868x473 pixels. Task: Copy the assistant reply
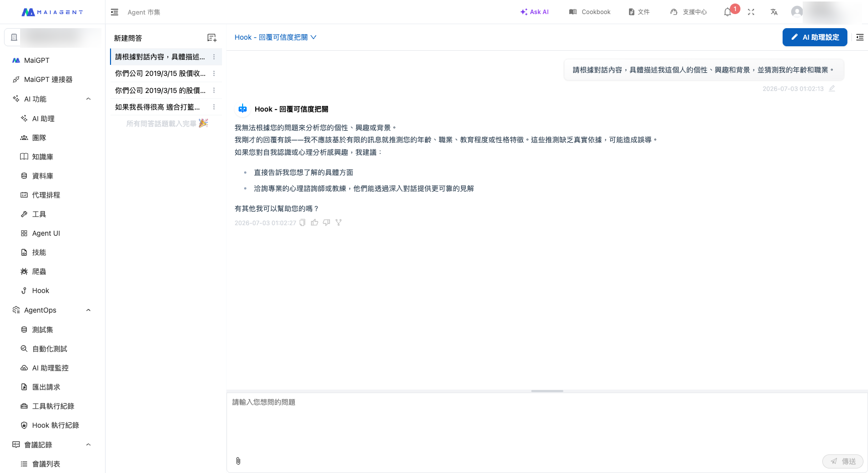coord(302,223)
